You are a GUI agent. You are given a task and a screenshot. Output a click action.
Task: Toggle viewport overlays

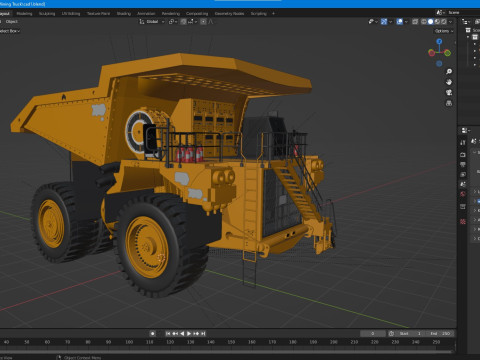point(399,22)
